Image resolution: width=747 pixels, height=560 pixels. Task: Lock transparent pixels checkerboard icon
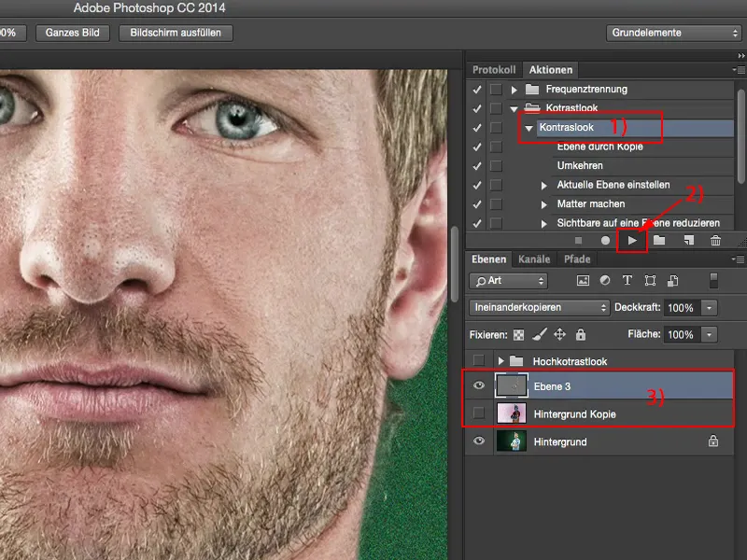point(518,335)
